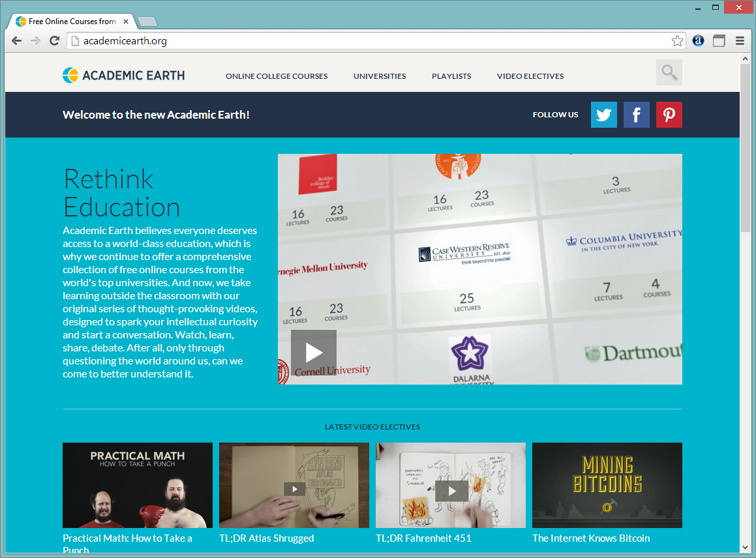The width and height of the screenshot is (756, 558).
Task: Click the browser forward arrow
Action: pyautogui.click(x=35, y=41)
